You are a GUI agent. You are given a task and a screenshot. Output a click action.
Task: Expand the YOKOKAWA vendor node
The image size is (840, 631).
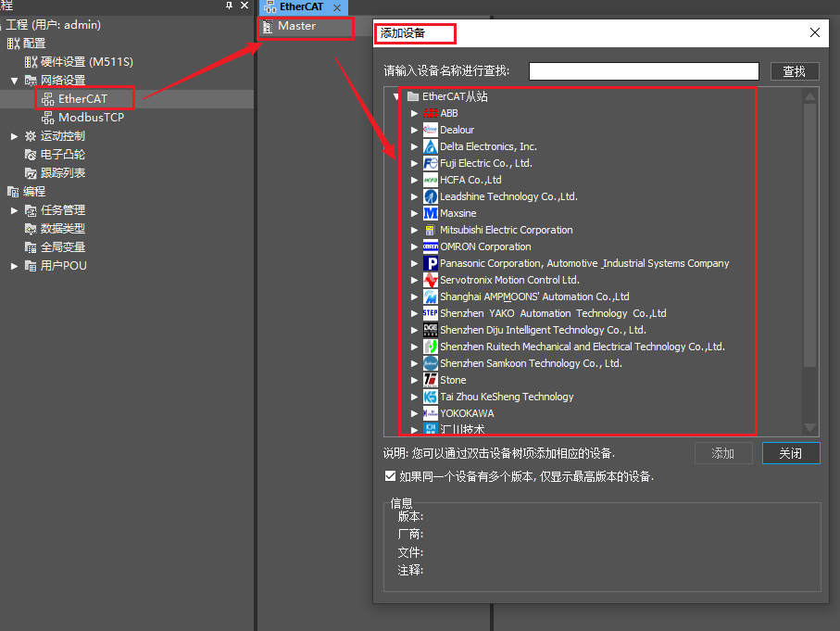(x=415, y=413)
